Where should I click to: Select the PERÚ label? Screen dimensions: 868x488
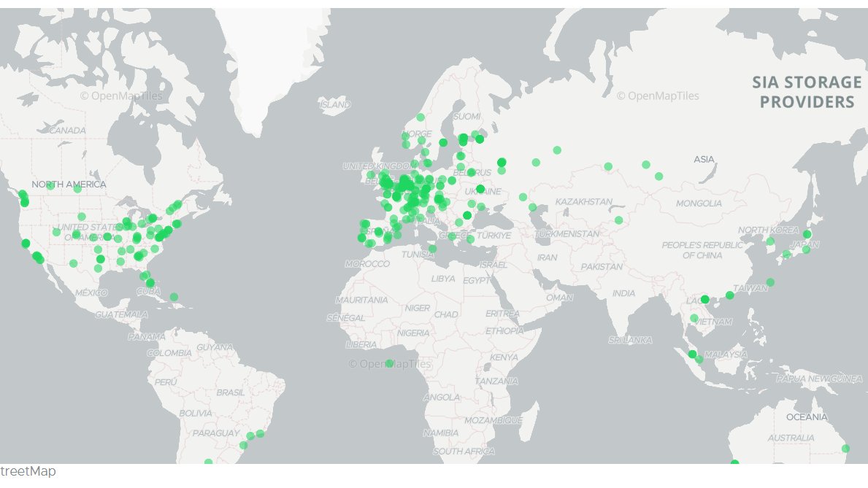click(x=166, y=382)
